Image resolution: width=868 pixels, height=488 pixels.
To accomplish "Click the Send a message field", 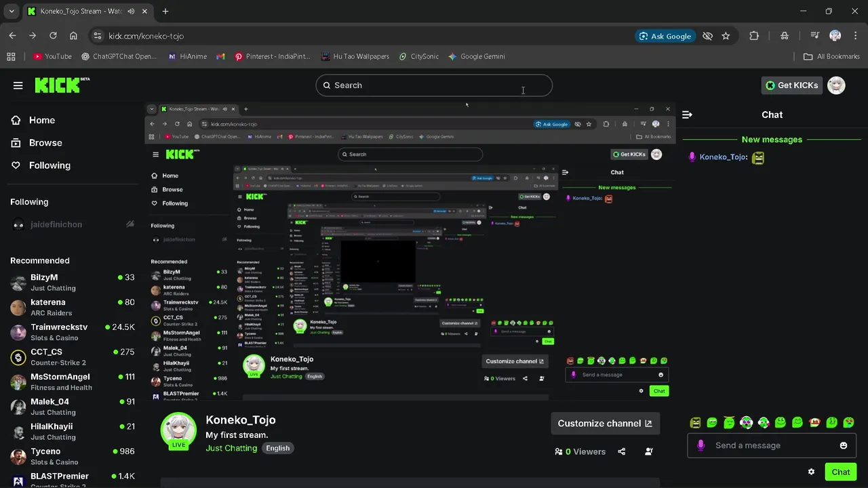I will tap(772, 445).
